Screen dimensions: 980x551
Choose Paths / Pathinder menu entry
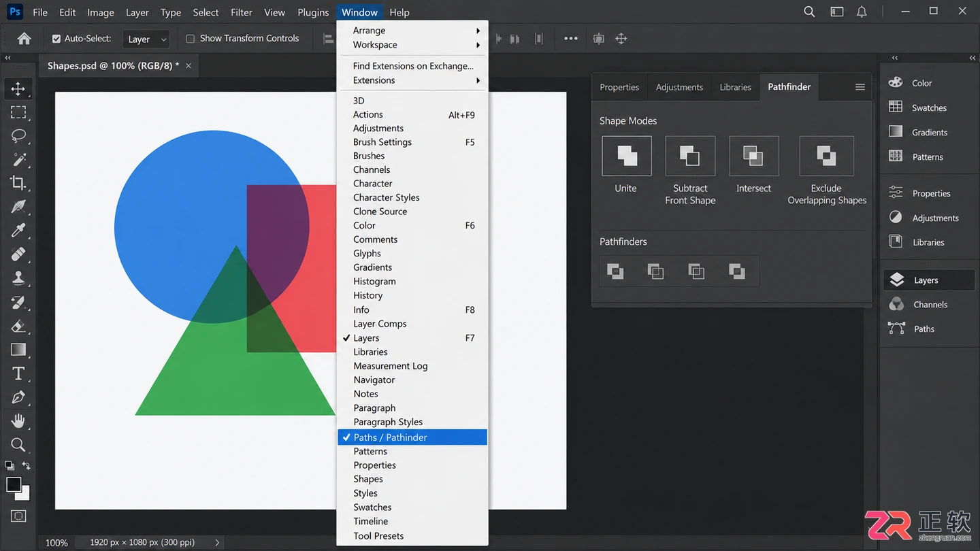[x=412, y=437]
